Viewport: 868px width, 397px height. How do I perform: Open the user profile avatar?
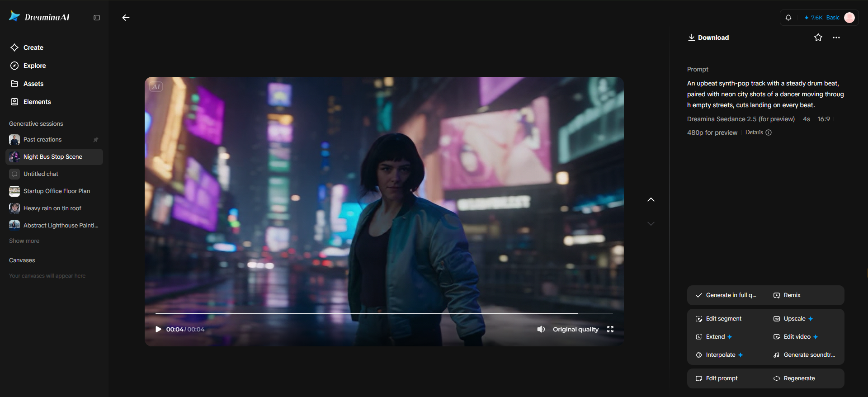pos(849,18)
